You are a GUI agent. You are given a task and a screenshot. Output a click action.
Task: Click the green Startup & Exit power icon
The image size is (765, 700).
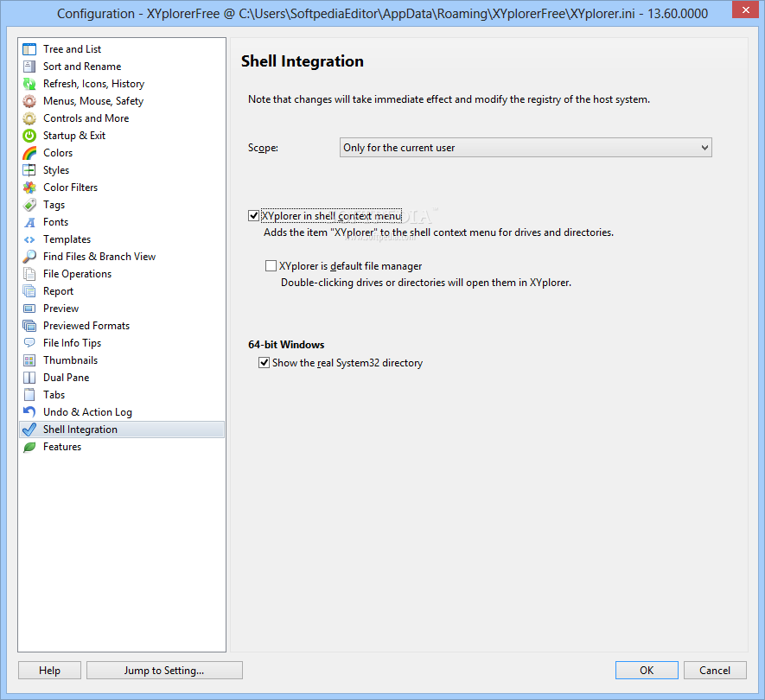[29, 136]
